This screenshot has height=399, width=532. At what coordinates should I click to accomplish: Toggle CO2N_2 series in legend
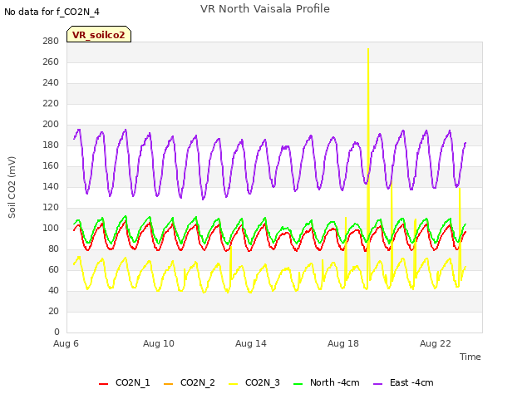point(189,382)
